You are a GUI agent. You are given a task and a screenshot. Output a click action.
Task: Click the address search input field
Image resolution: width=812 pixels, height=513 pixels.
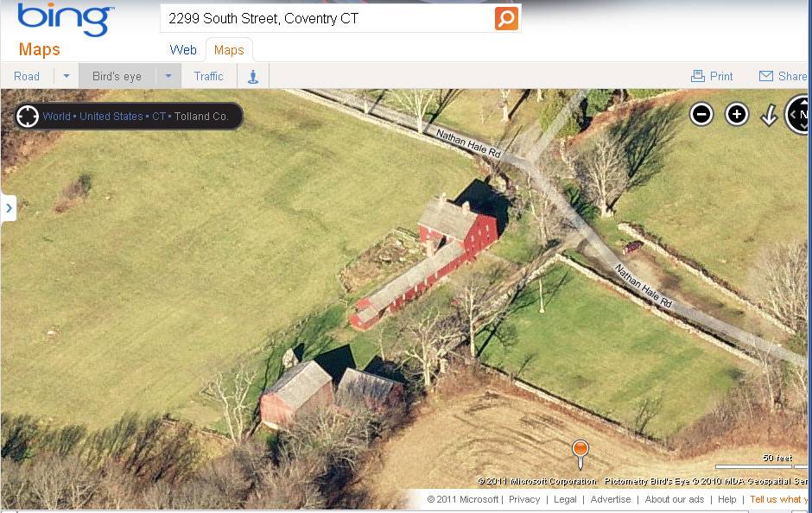(328, 19)
